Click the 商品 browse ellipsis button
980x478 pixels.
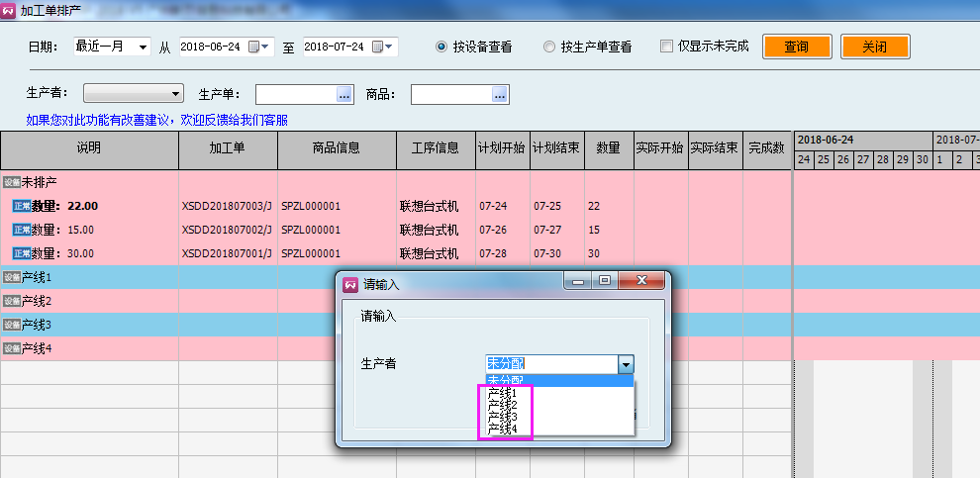tap(500, 94)
